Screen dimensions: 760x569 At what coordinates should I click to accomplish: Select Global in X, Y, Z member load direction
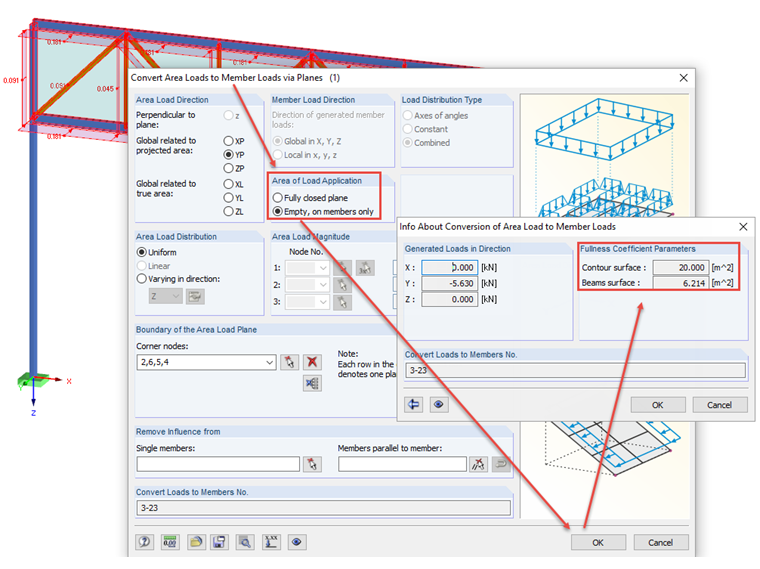[278, 141]
